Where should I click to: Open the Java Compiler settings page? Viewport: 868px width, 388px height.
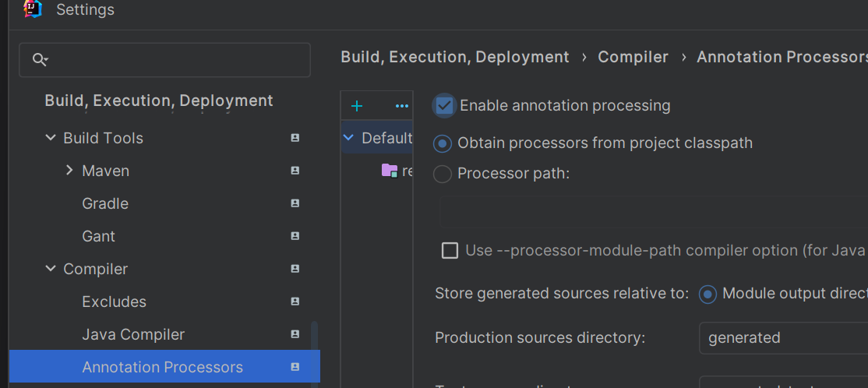pyautogui.click(x=133, y=334)
